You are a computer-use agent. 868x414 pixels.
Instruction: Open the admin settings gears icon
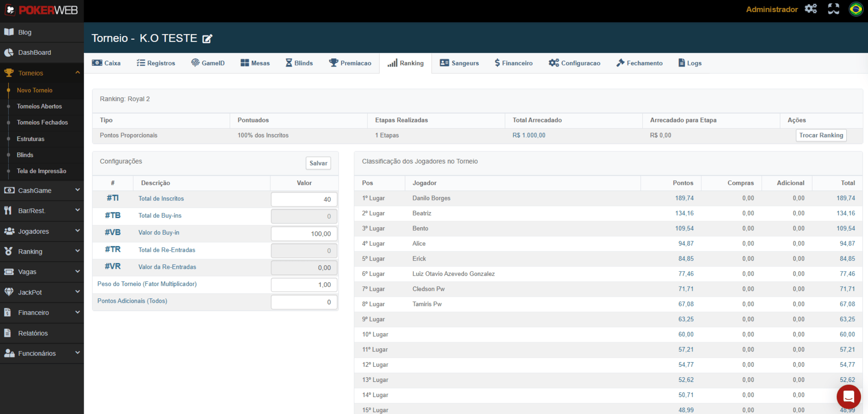pyautogui.click(x=811, y=9)
